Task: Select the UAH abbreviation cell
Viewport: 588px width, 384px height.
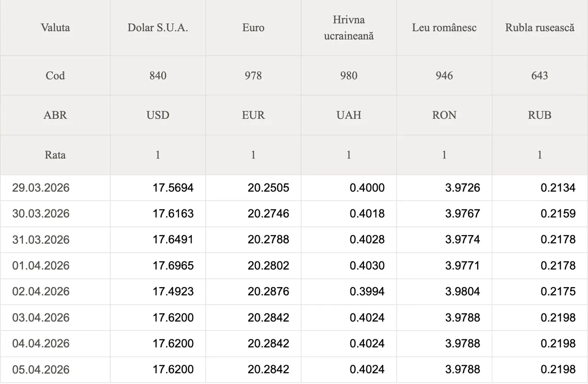Action: coord(349,115)
